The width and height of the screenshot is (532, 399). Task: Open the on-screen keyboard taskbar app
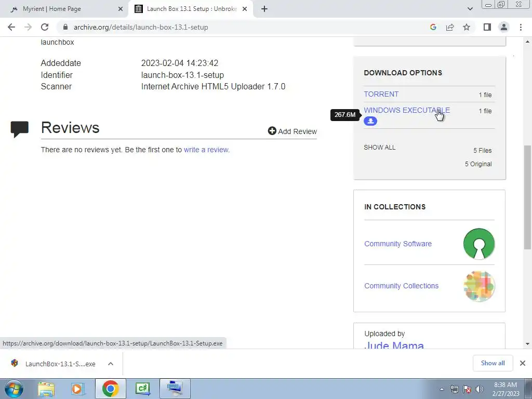[x=175, y=389]
